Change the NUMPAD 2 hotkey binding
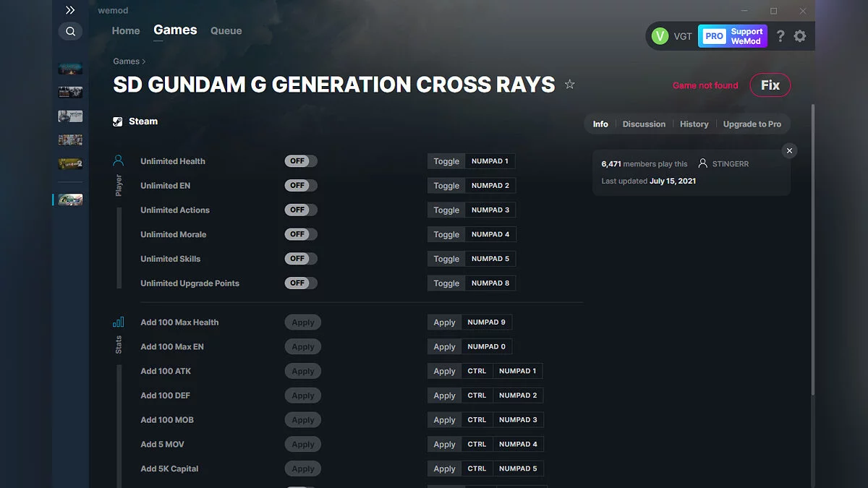 tap(490, 186)
